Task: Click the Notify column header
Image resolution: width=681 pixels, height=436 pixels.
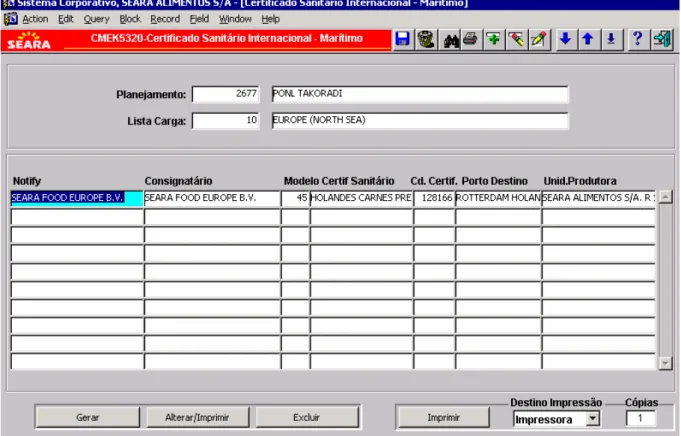Action: (x=27, y=181)
